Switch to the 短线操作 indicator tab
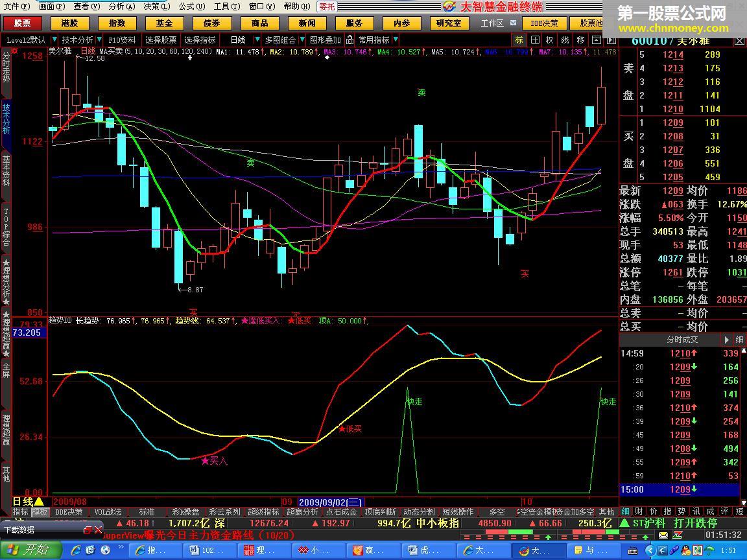This screenshot has height=560, width=747. click(458, 512)
